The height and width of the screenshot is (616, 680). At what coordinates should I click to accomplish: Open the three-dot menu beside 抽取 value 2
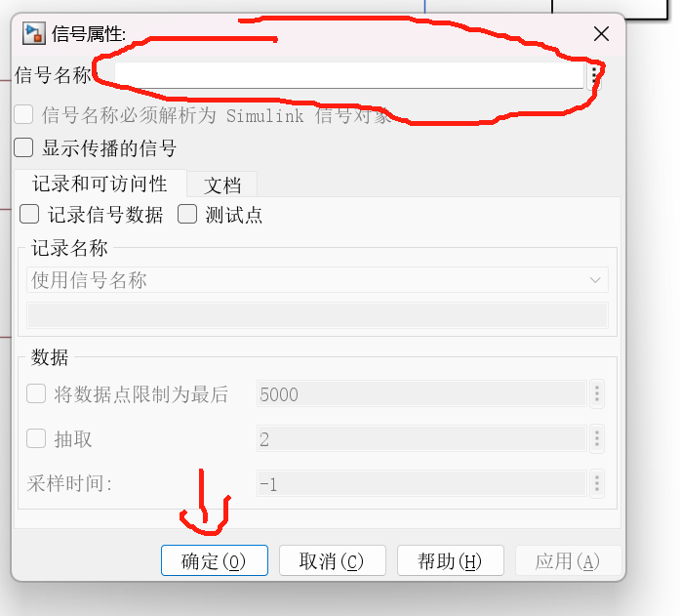(597, 438)
